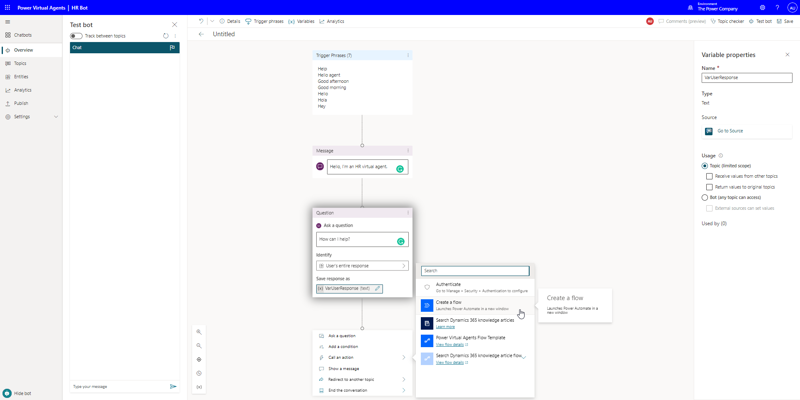This screenshot has width=800, height=400.
Task: Click the canvas target icon
Action: click(199, 359)
